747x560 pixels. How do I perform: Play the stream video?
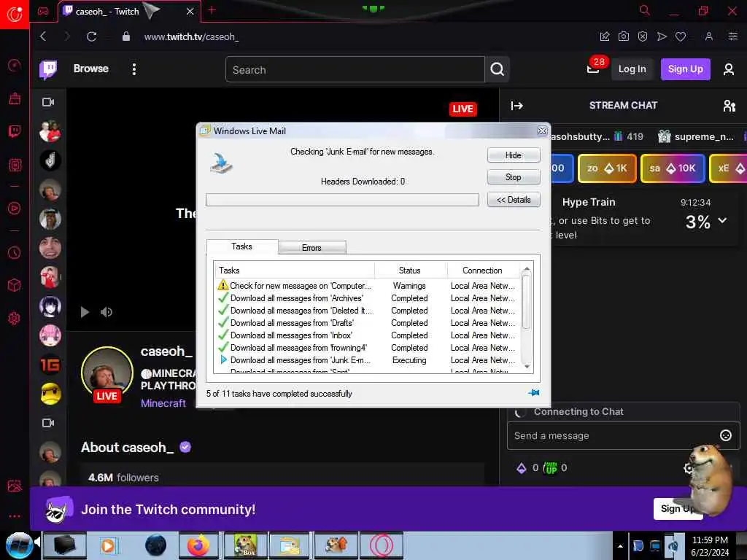85,312
